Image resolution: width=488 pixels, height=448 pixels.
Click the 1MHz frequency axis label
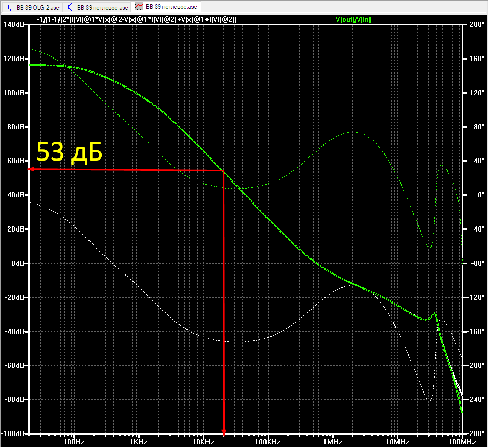(332, 442)
